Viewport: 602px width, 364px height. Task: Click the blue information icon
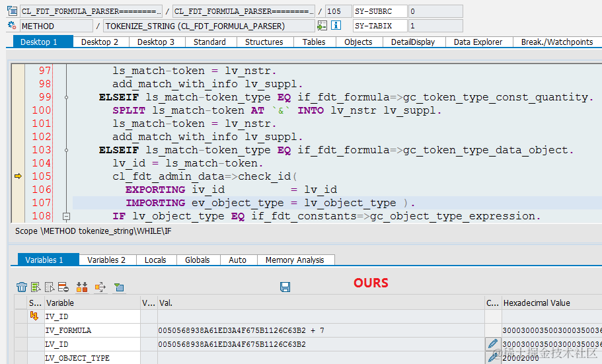336,25
